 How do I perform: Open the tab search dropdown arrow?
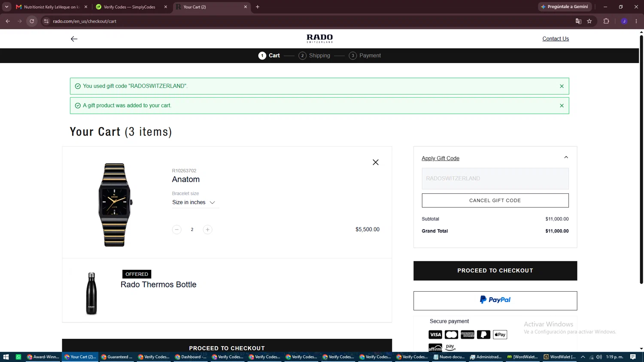(x=6, y=7)
